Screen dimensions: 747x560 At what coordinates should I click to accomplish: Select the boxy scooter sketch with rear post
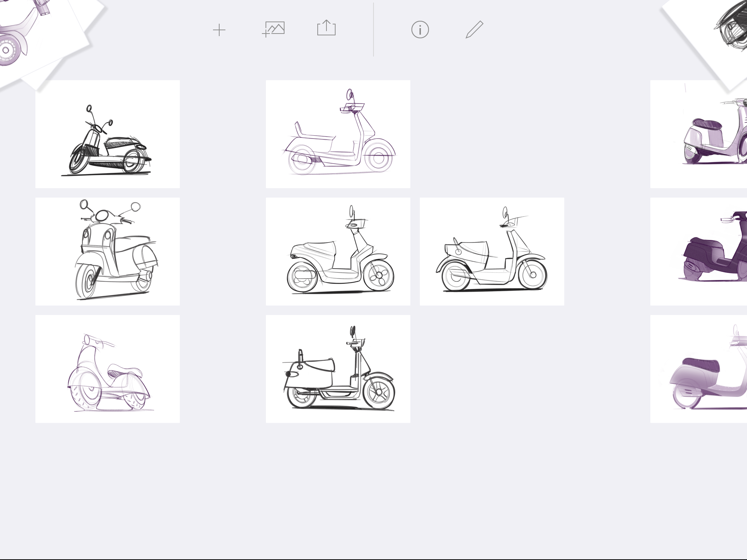click(x=338, y=369)
